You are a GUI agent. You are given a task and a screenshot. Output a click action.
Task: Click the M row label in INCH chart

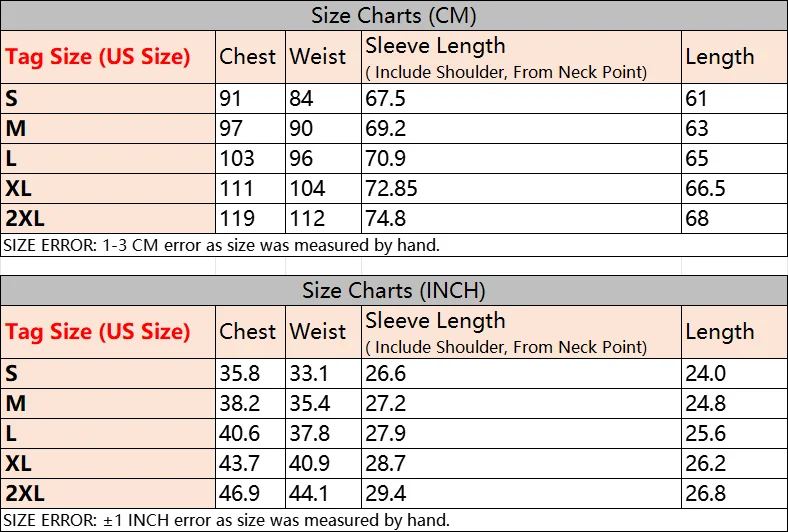pos(16,403)
